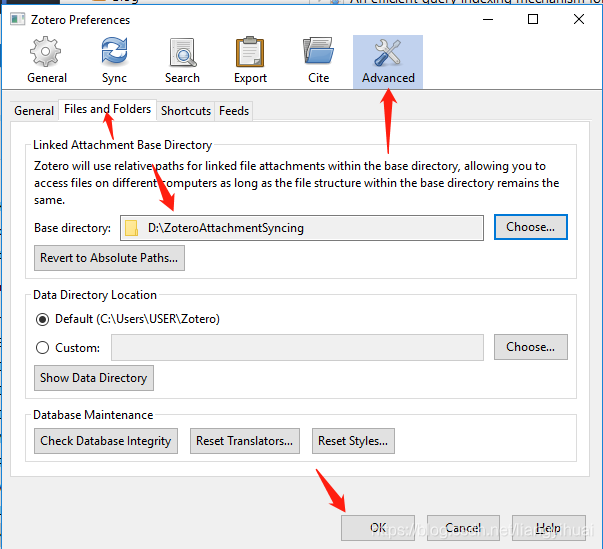Screen dimensions: 603x549
Task: Open the Sync preferences pane
Action: 114,61
